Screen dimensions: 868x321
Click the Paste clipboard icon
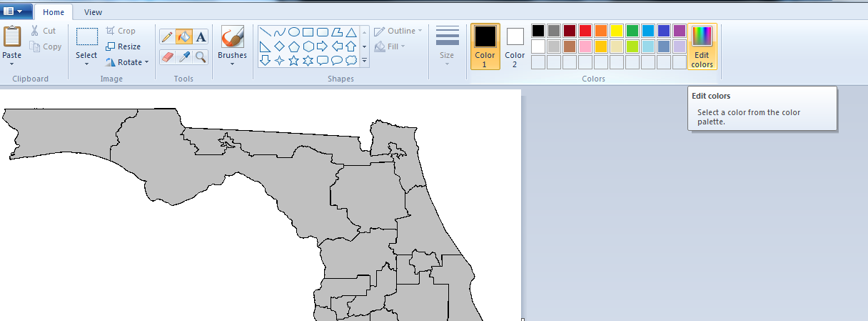point(11,37)
